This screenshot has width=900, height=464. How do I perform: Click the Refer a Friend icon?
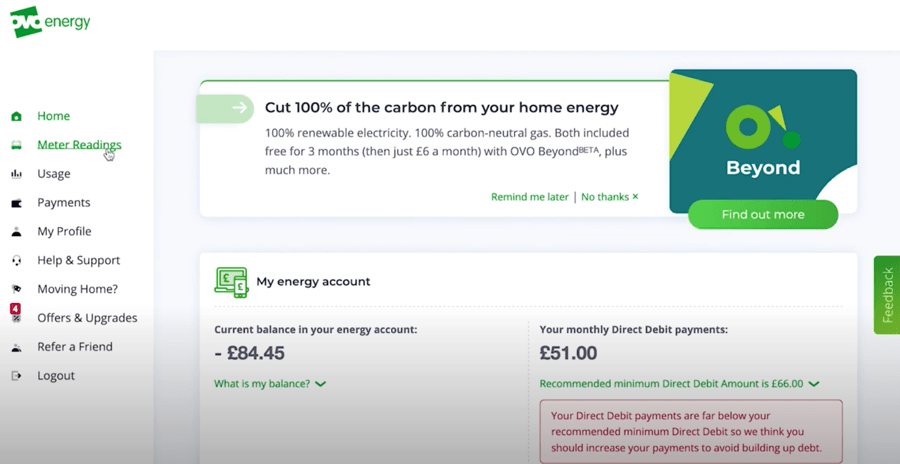[17, 347]
